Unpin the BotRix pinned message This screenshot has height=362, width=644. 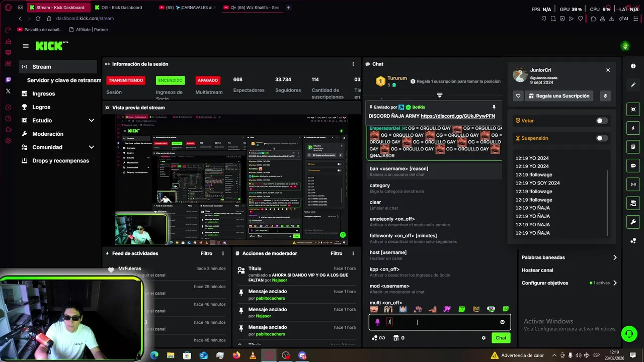point(494,107)
